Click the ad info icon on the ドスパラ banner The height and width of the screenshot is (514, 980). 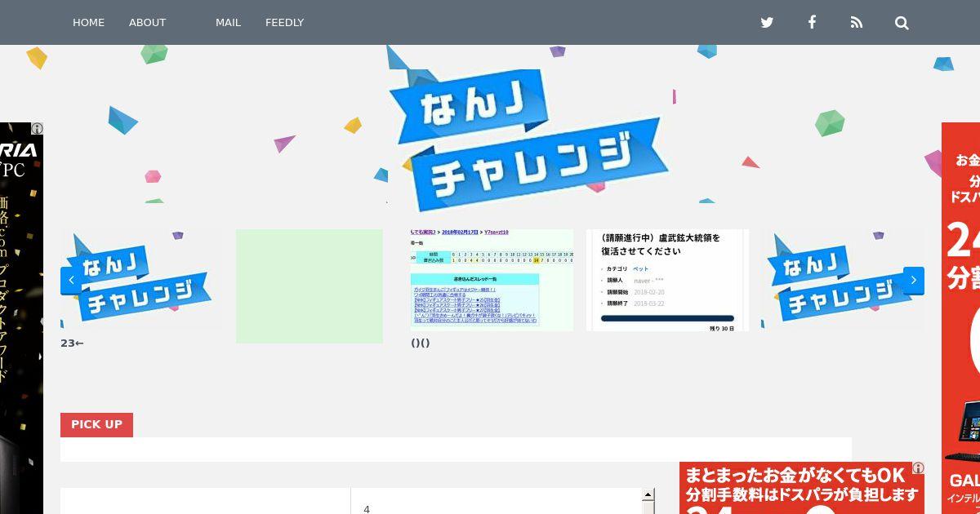(x=918, y=468)
